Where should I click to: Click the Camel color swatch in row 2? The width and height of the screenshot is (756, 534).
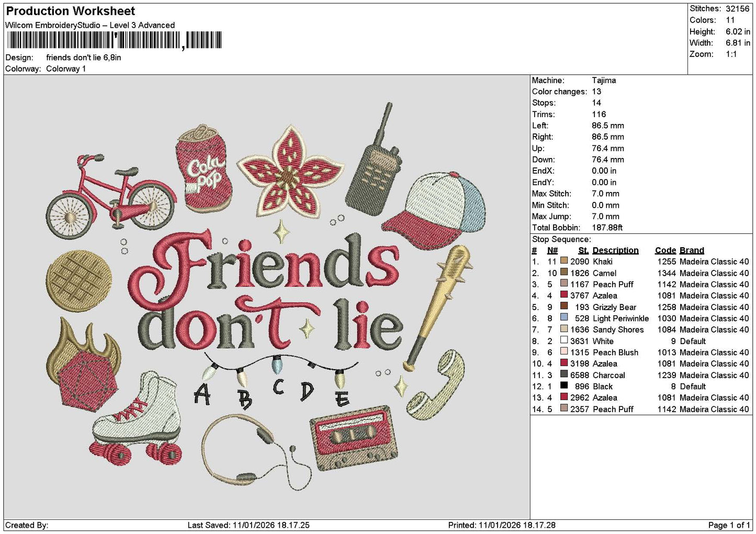tap(563, 272)
